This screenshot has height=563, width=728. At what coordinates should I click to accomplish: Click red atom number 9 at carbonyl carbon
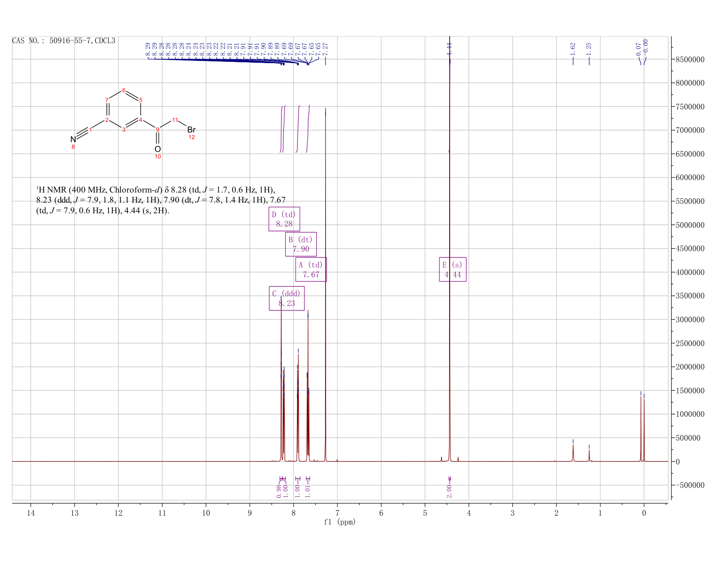click(158, 129)
